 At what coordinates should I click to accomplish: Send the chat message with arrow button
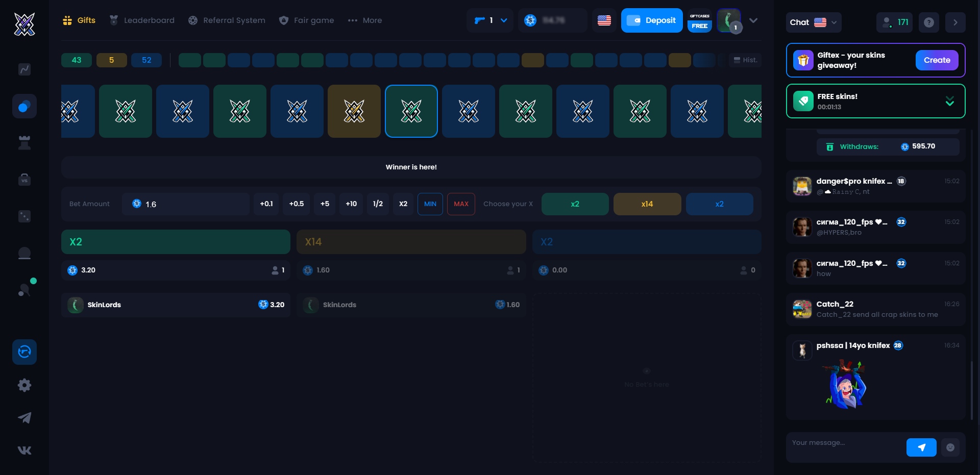pyautogui.click(x=921, y=447)
